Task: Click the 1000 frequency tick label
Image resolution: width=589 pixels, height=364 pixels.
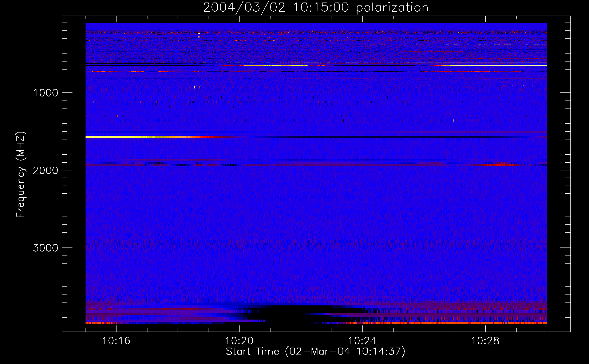Action: (x=46, y=93)
